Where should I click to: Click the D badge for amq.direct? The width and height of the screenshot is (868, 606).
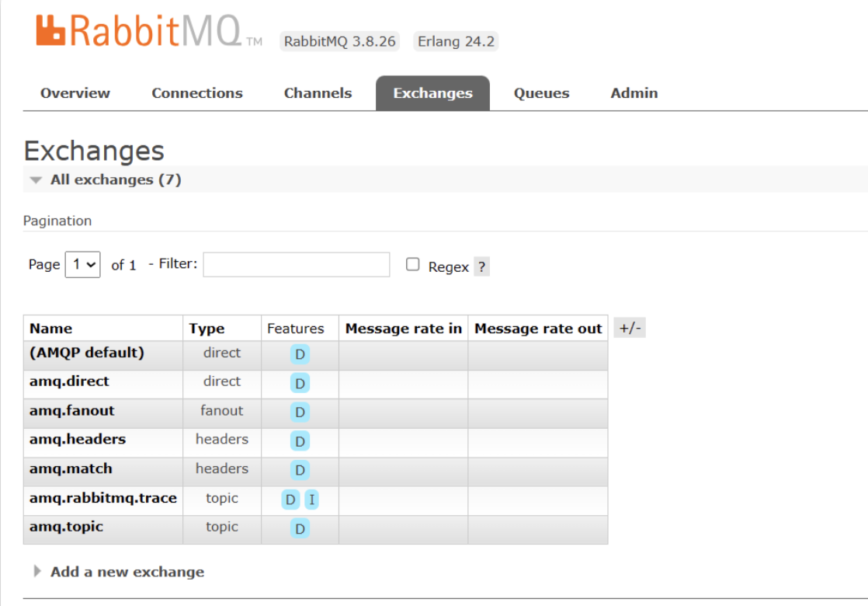pos(300,383)
